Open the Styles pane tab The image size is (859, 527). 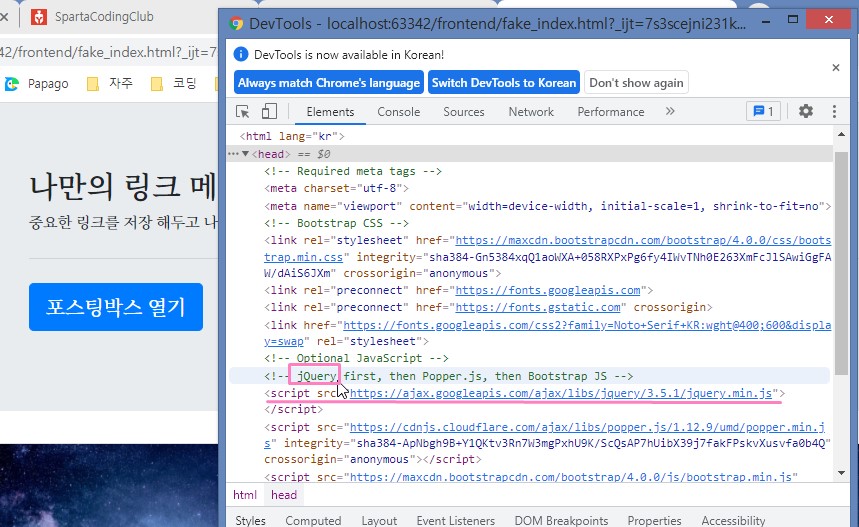point(250,520)
